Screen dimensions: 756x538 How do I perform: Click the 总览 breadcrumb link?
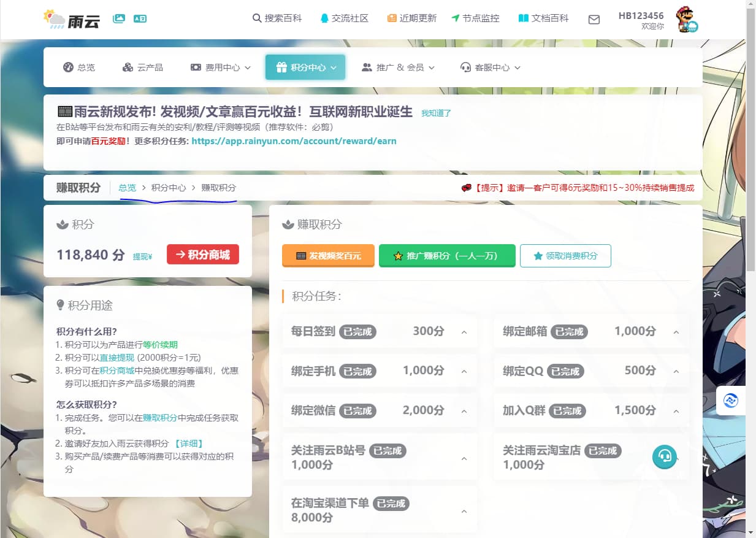pos(127,188)
